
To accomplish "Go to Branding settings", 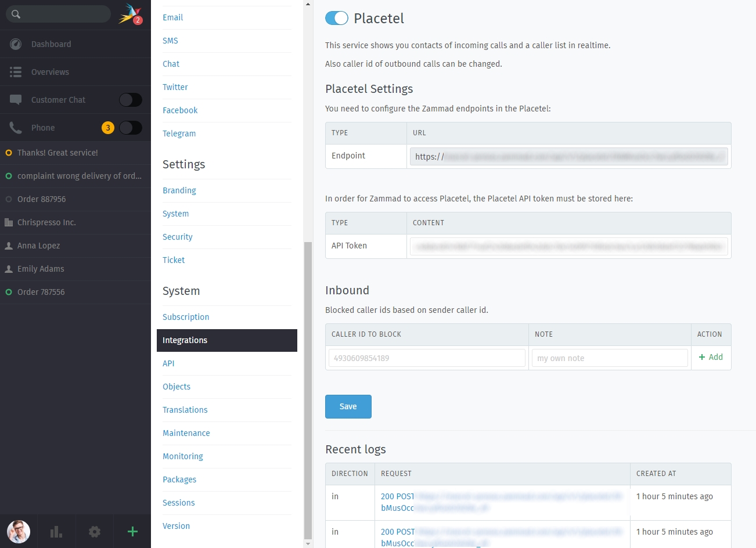I will click(179, 190).
